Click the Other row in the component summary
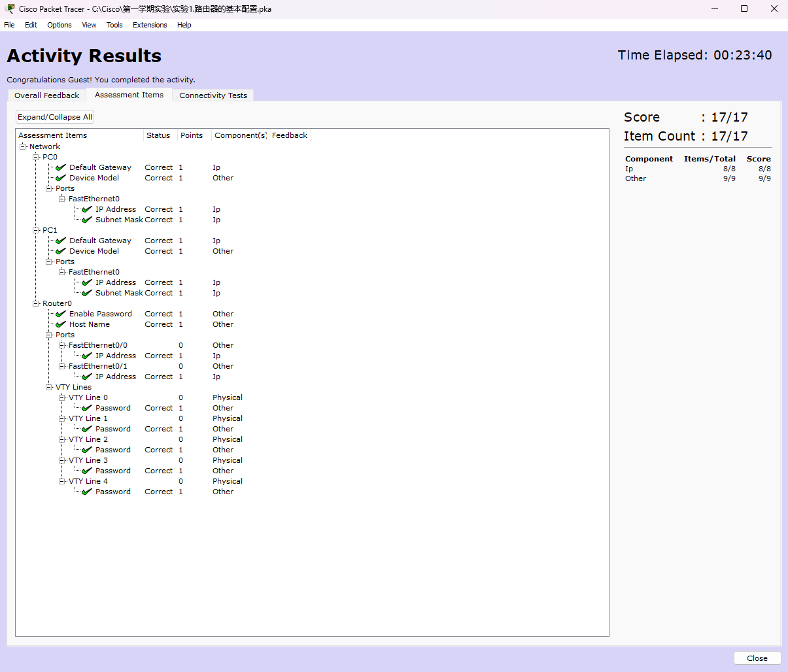The width and height of the screenshot is (788, 672). (698, 178)
